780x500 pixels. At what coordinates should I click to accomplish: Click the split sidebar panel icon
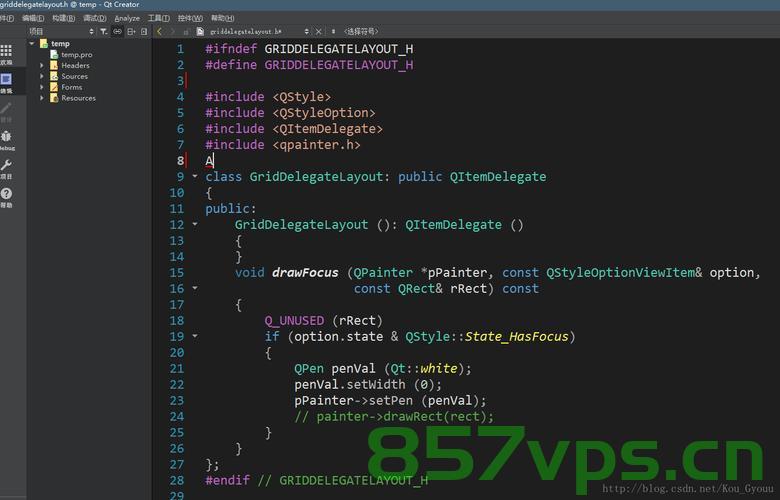click(131, 31)
